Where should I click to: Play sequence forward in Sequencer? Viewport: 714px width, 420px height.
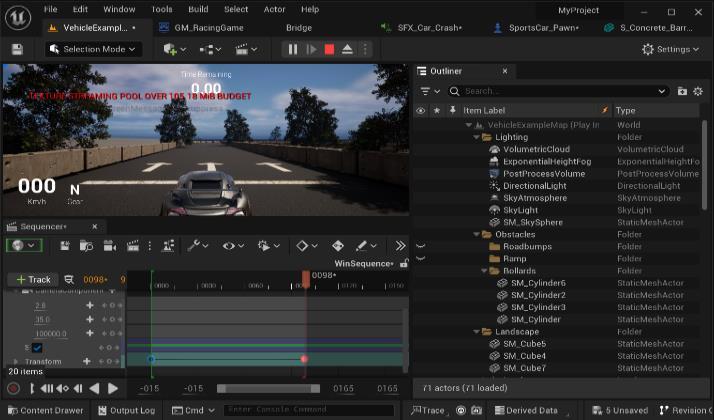click(x=113, y=389)
